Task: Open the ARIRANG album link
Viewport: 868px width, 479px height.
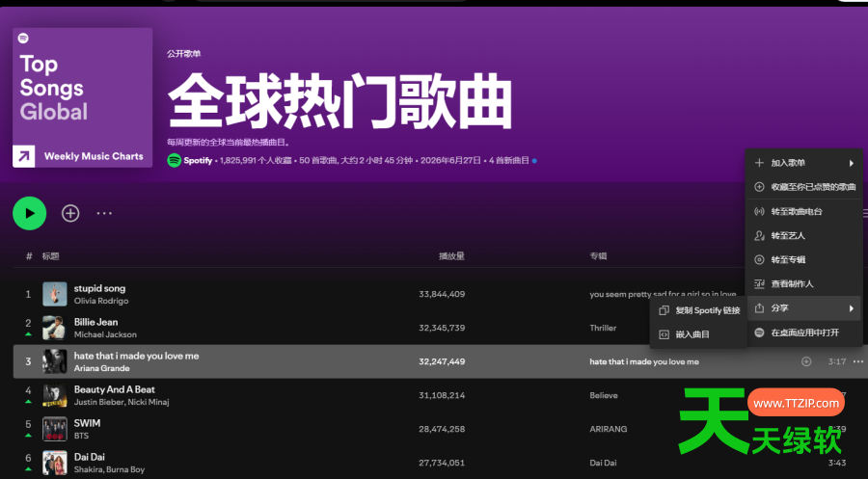Action: click(609, 429)
